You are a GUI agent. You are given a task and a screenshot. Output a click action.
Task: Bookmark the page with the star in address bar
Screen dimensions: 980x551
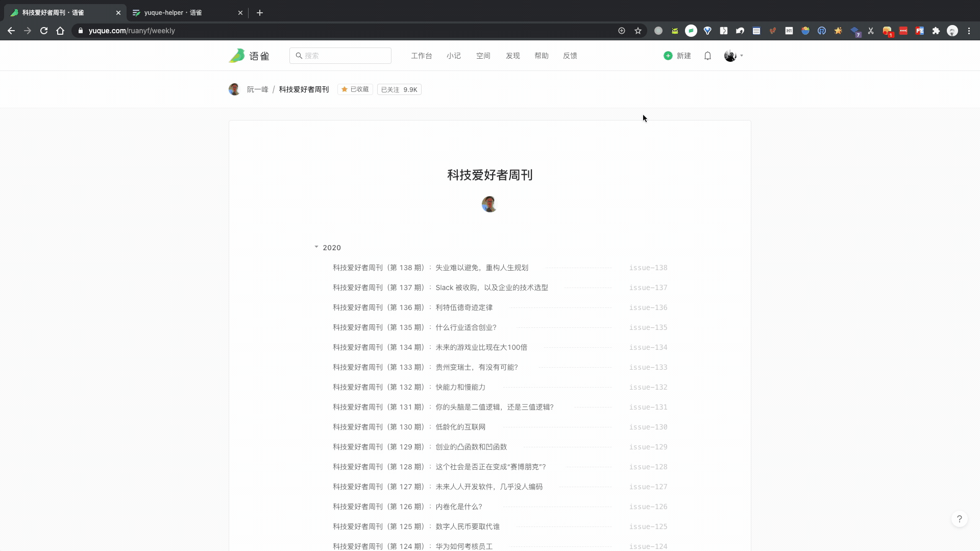tap(638, 31)
